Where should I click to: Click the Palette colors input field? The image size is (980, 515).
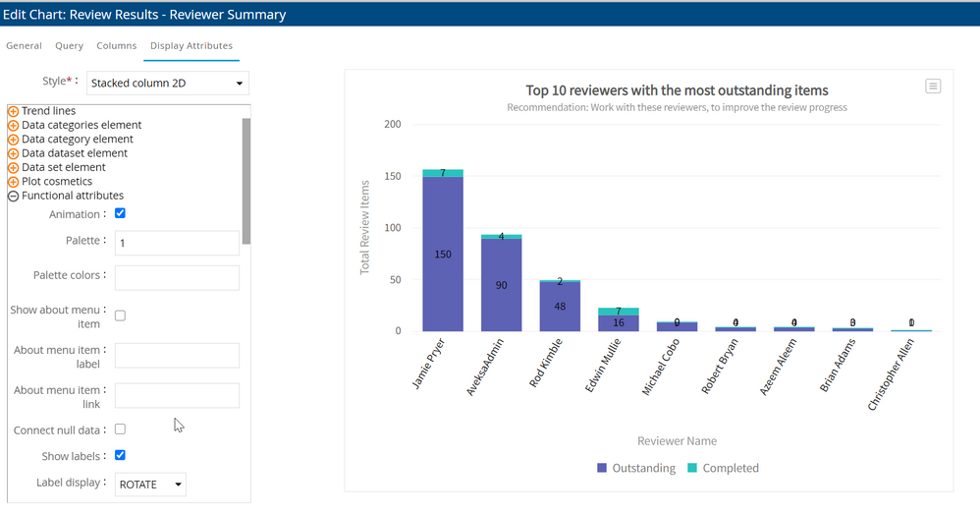(177, 278)
